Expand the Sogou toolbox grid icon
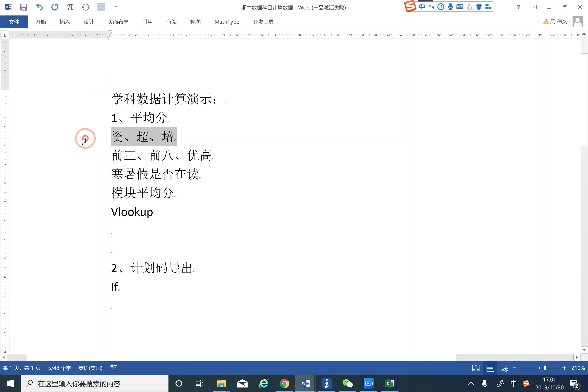The width and height of the screenshot is (588, 392). point(488,7)
